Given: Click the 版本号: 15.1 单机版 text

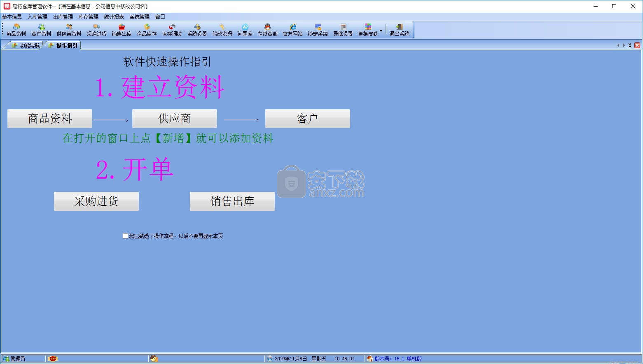Looking at the screenshot, I should (398, 359).
